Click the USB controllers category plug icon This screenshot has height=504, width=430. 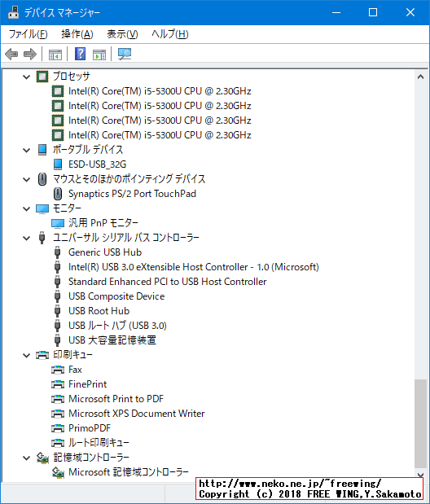pos(42,238)
